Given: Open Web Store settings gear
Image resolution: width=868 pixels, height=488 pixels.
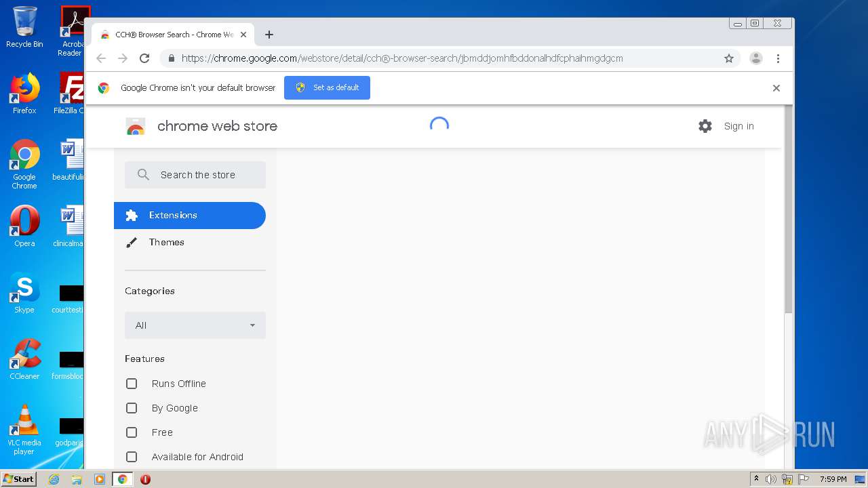Looking at the screenshot, I should [x=705, y=126].
